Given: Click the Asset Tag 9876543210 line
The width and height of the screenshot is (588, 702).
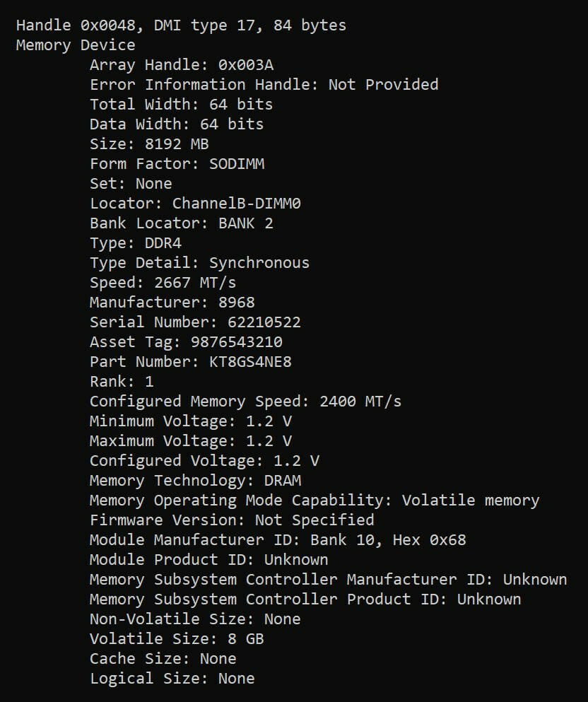Looking at the screenshot, I should pyautogui.click(x=186, y=342).
